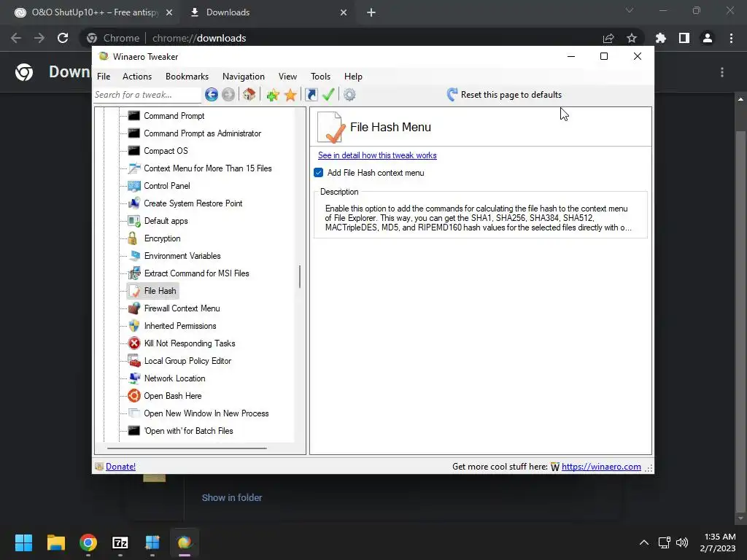
Task: Select Open Bash Here tweak
Action: 172,396
